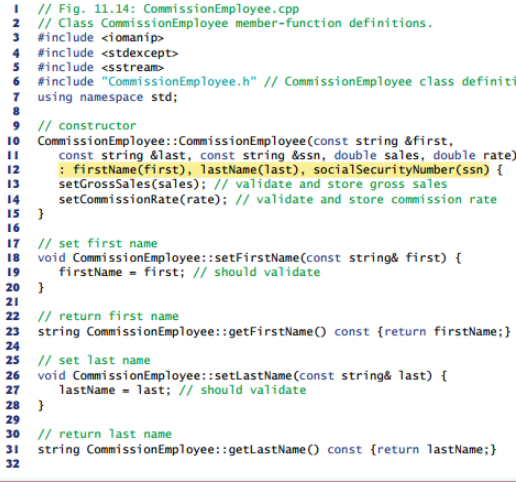Click line number 1 in the gutter
The width and height of the screenshot is (516, 482).
16,9
